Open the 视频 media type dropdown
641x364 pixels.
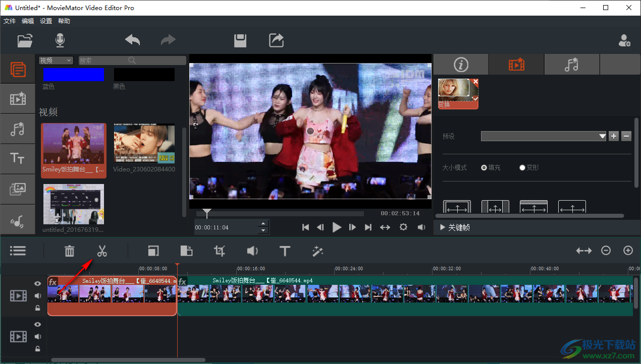pos(56,60)
